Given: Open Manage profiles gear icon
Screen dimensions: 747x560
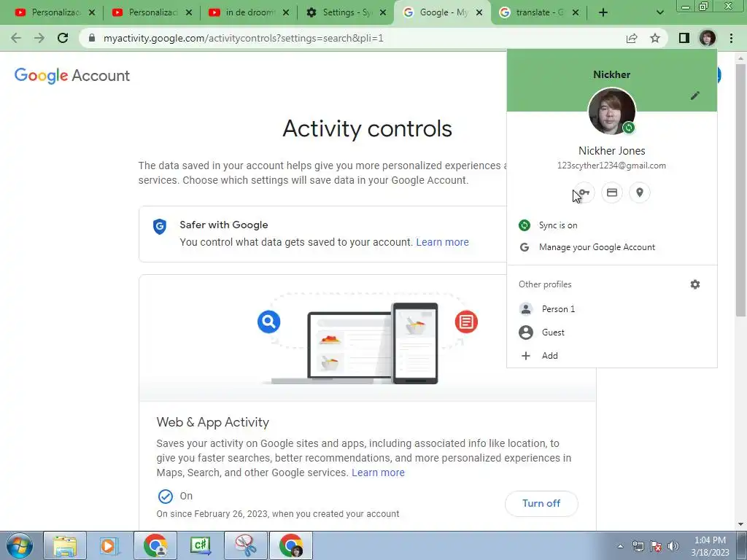Looking at the screenshot, I should coord(695,284).
